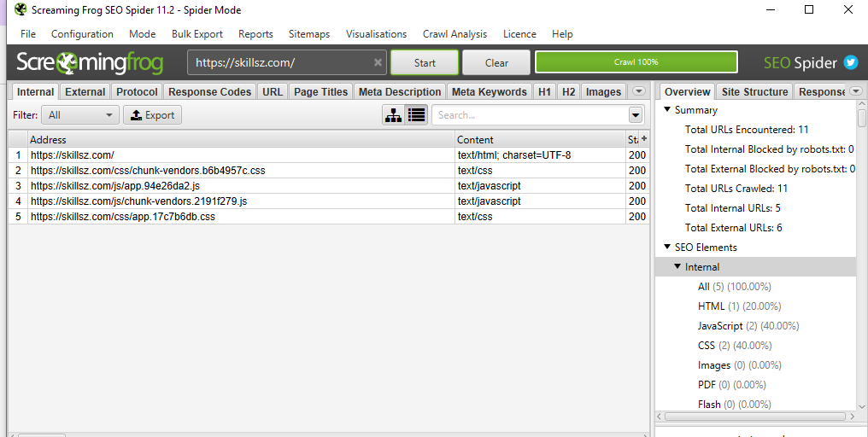This screenshot has height=437, width=868.
Task: Collapse the SEO Elements section
Action: [x=667, y=247]
